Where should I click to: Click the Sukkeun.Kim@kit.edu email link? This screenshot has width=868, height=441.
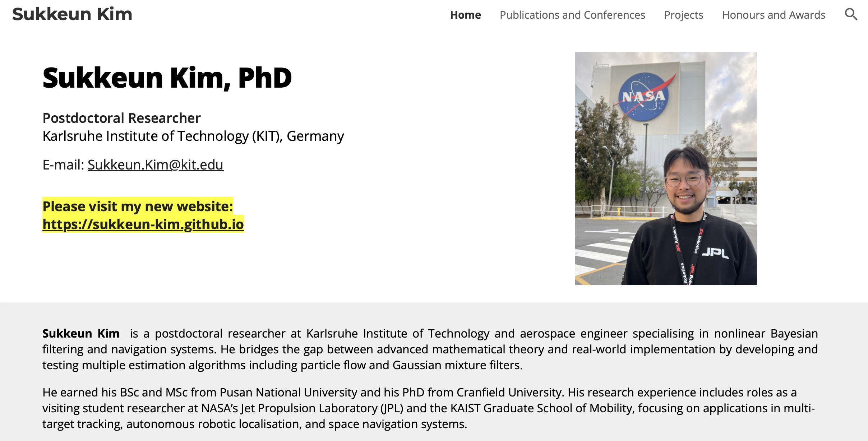[156, 165]
